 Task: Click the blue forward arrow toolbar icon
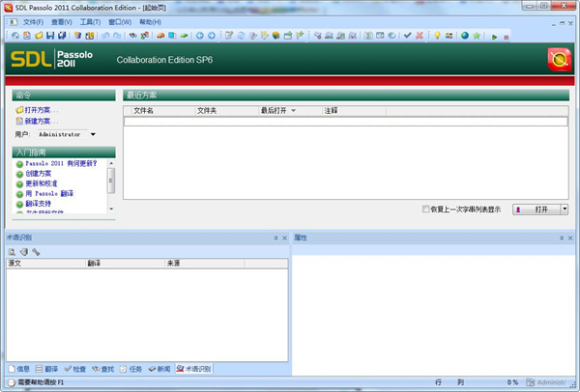[212, 36]
